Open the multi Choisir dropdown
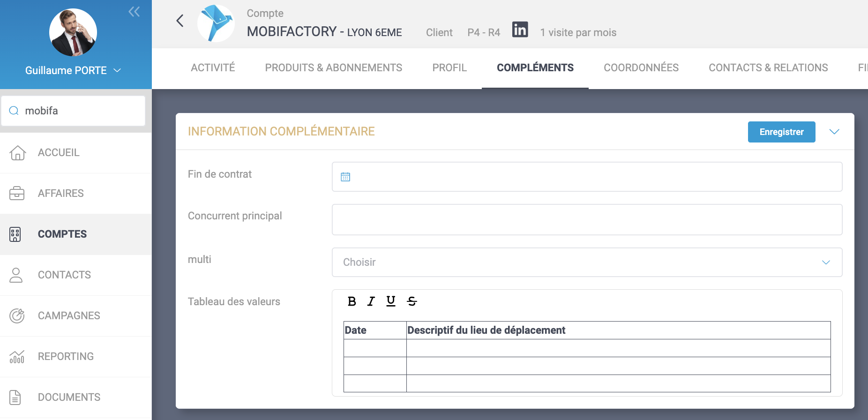Image resolution: width=868 pixels, height=420 pixels. pos(587,262)
